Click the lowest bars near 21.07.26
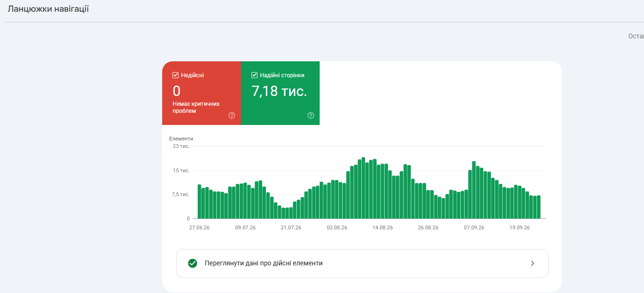This screenshot has width=644, height=293. pyautogui.click(x=287, y=213)
